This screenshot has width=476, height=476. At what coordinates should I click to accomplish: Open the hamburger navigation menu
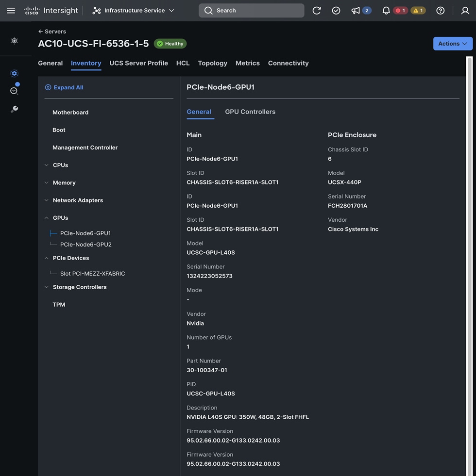point(11,11)
